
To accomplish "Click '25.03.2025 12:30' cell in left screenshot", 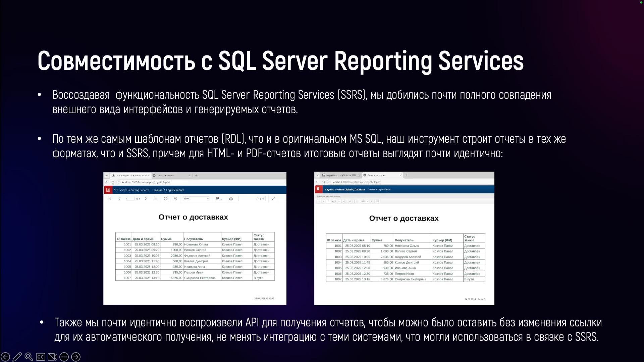I will (147, 272).
